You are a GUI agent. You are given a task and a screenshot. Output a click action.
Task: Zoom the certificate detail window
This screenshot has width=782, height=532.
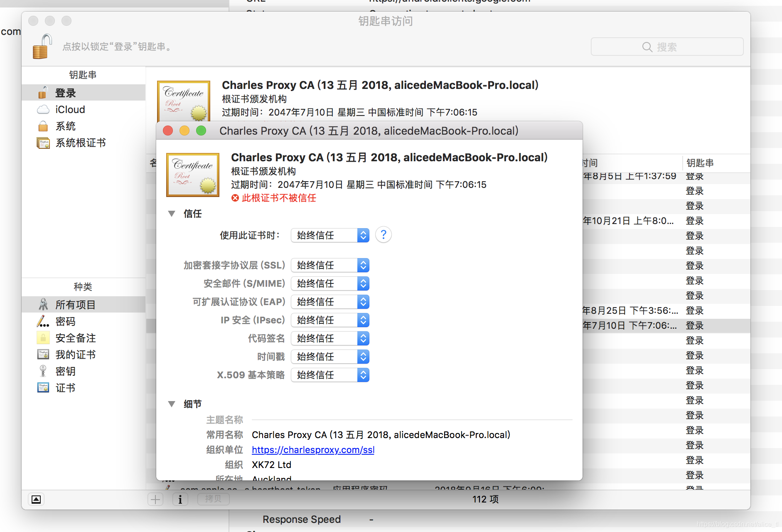pos(201,131)
